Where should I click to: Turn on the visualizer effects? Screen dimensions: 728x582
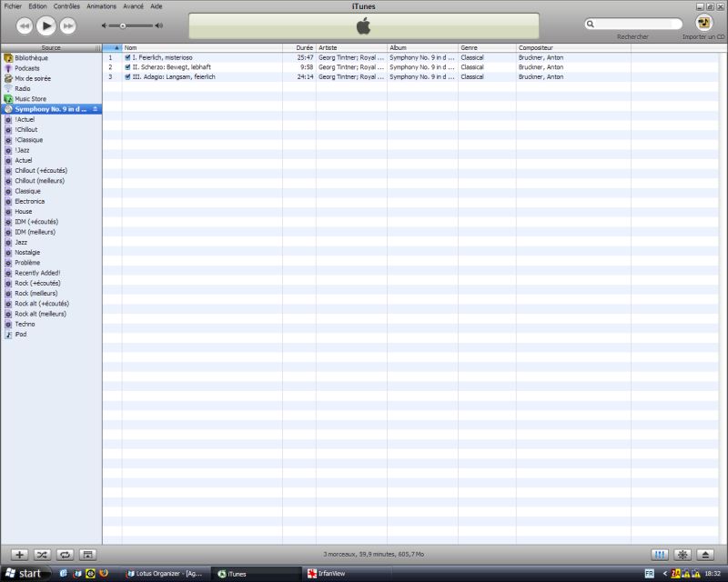[682, 554]
